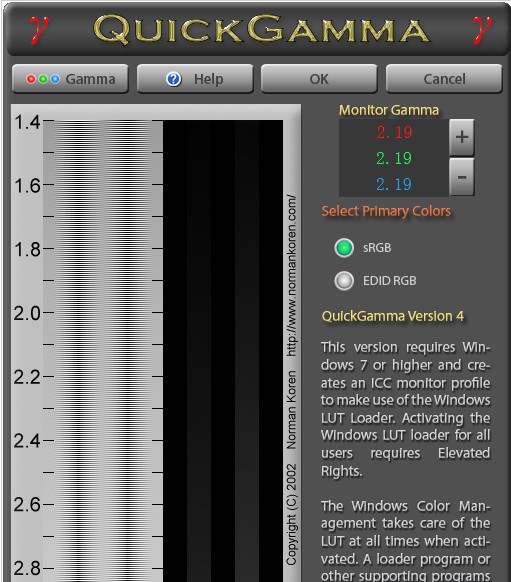Click the QuickGamma title logo
Viewport: 511px width, 582px height.
click(261, 30)
